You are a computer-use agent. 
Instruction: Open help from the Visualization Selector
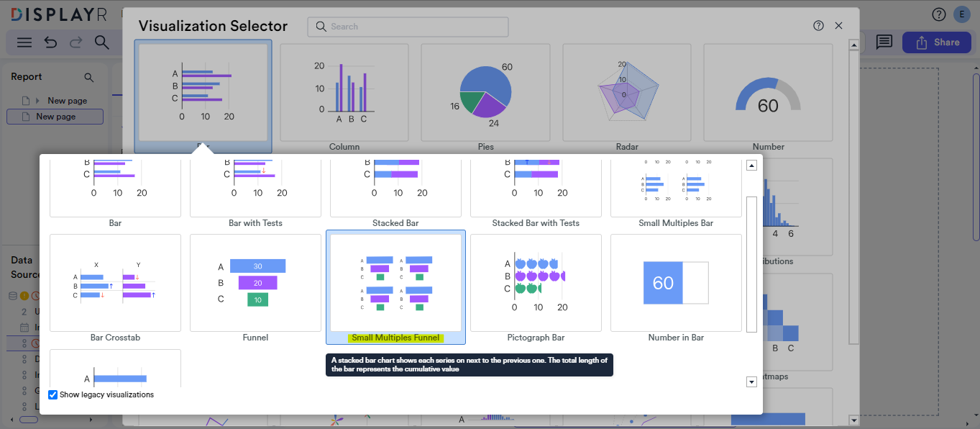pos(818,25)
